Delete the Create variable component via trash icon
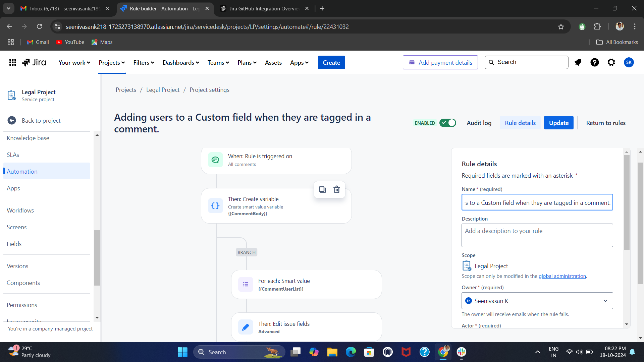644x362 pixels. [x=337, y=189]
